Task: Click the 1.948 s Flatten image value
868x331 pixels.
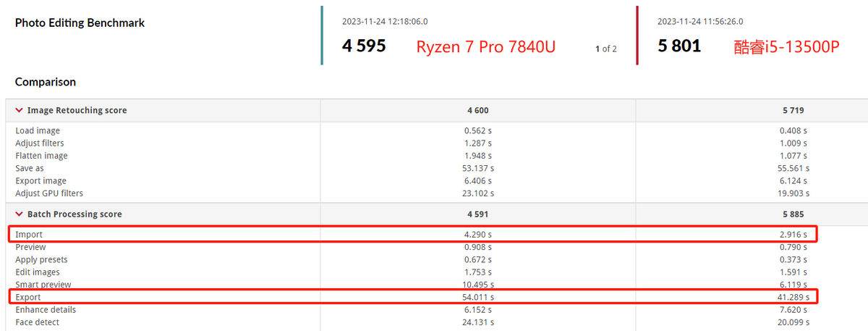Action: (478, 156)
